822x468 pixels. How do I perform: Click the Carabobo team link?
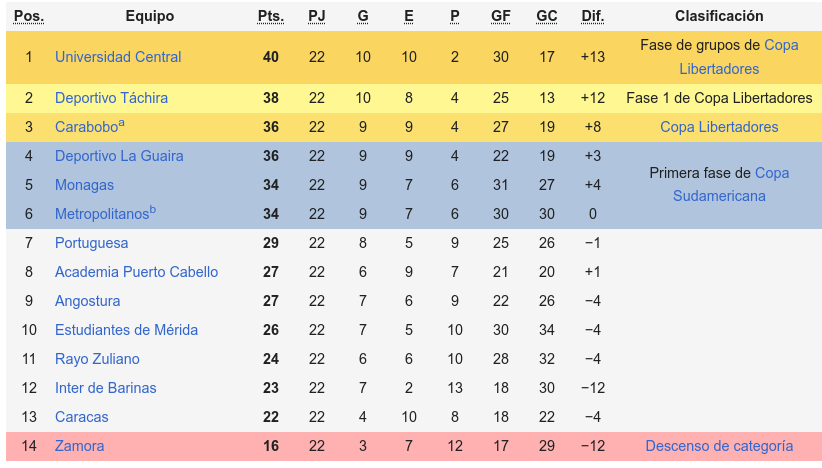(x=86, y=127)
